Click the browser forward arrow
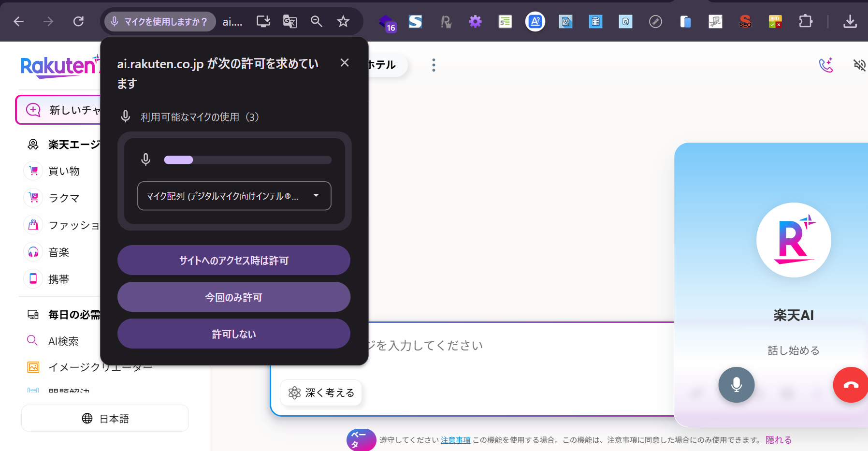 coord(48,21)
